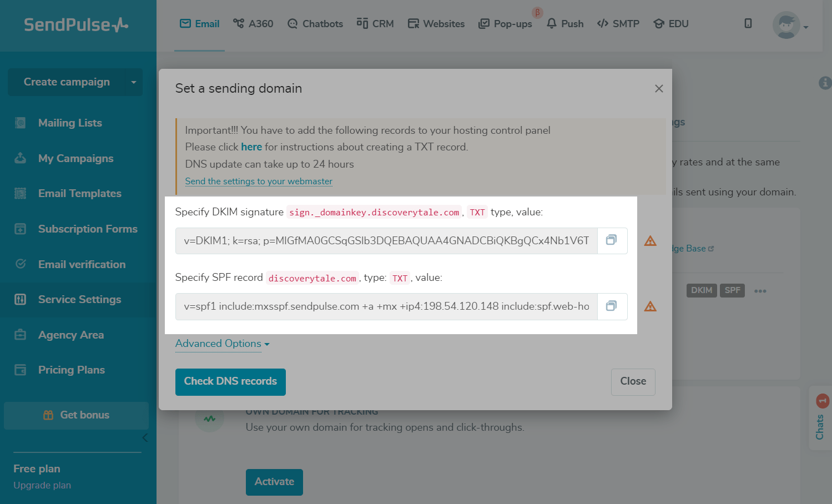Click the 'here' TXT record instructions link
Screen dimensions: 832x504
pos(251,147)
